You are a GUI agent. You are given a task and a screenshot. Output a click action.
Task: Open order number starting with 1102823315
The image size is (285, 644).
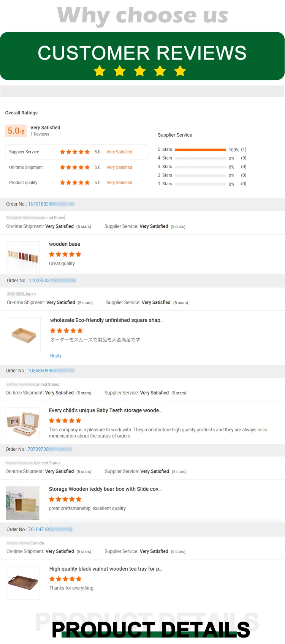(52, 281)
